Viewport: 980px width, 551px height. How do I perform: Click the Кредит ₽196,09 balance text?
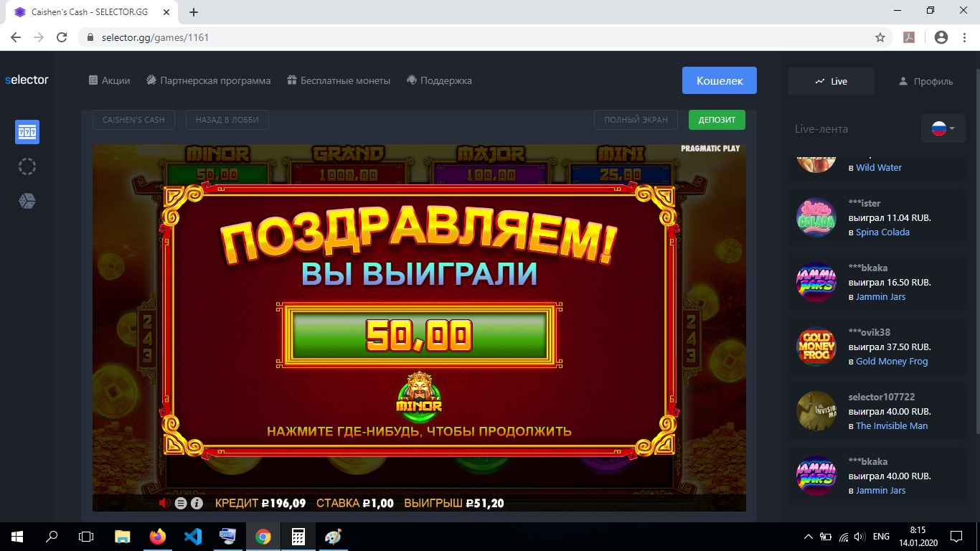pyautogui.click(x=260, y=504)
